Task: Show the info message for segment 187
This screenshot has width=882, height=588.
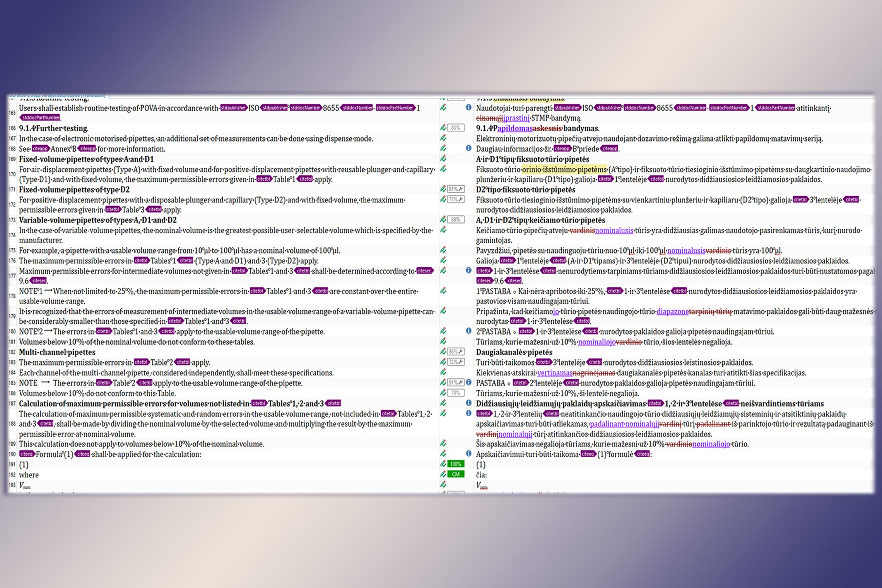Action: point(468,403)
